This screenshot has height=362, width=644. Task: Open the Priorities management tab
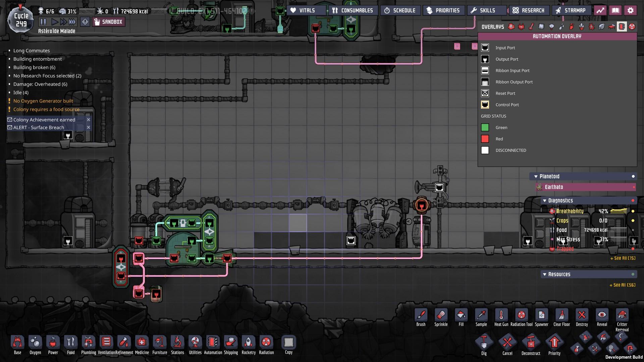click(x=443, y=11)
